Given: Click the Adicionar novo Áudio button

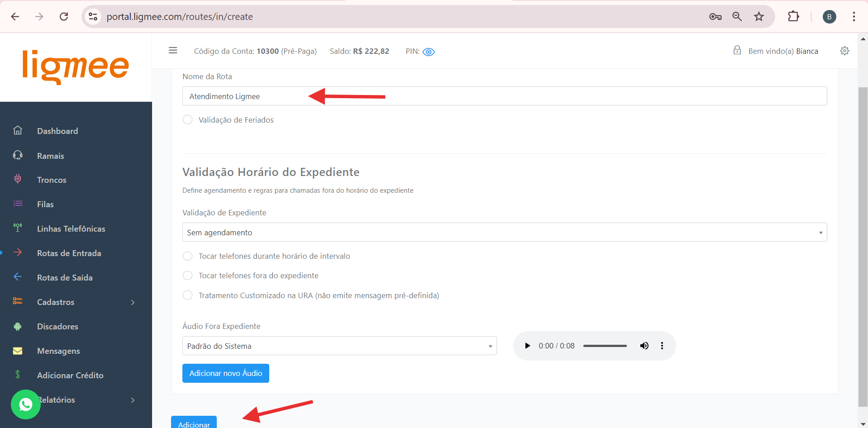Looking at the screenshot, I should click(225, 373).
